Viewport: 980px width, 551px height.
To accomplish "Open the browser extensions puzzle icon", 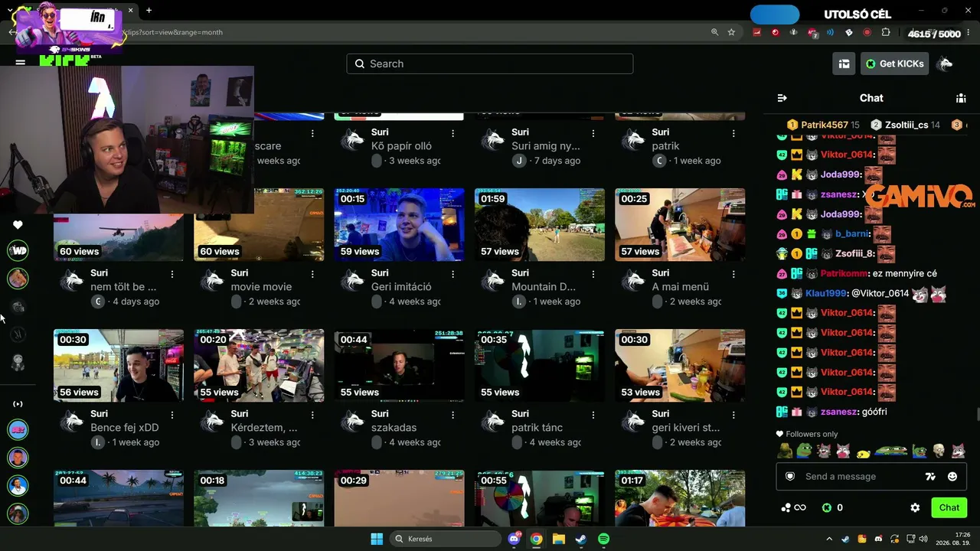I will [x=886, y=32].
